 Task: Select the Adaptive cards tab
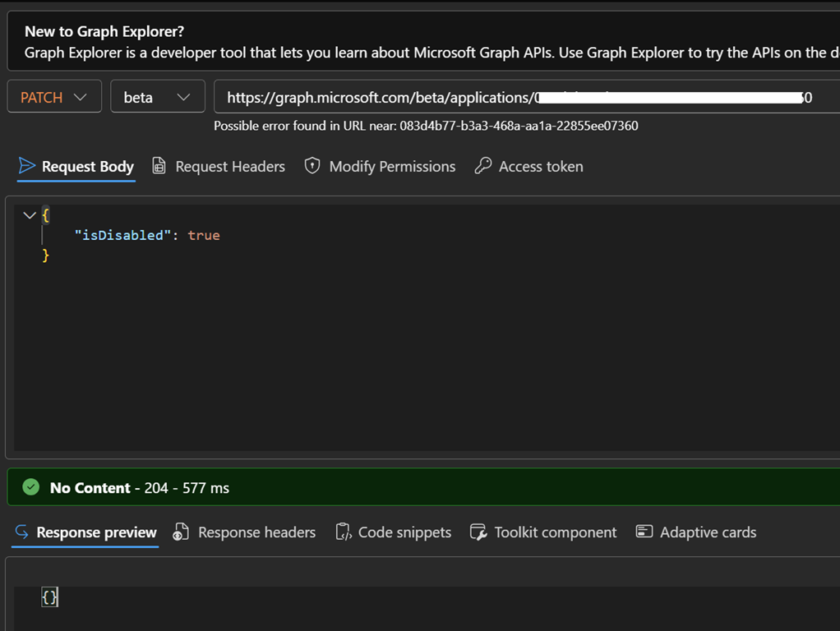tap(708, 532)
